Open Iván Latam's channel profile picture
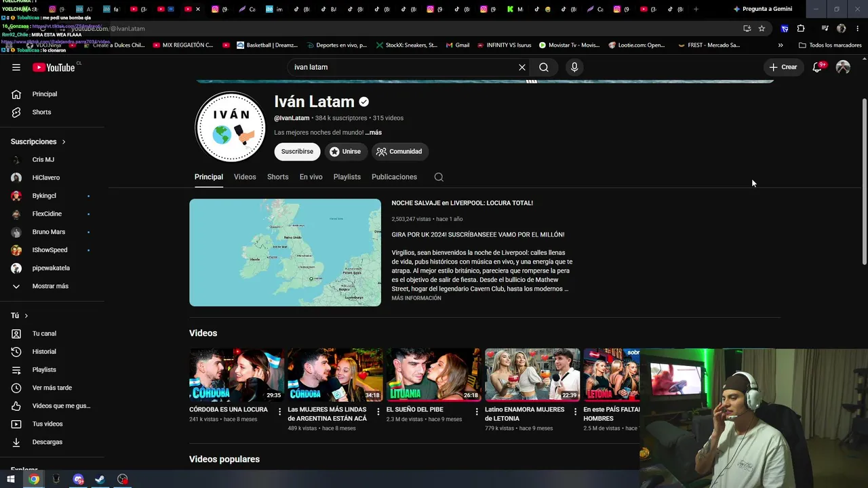Screen dimensions: 868x488 [231, 127]
